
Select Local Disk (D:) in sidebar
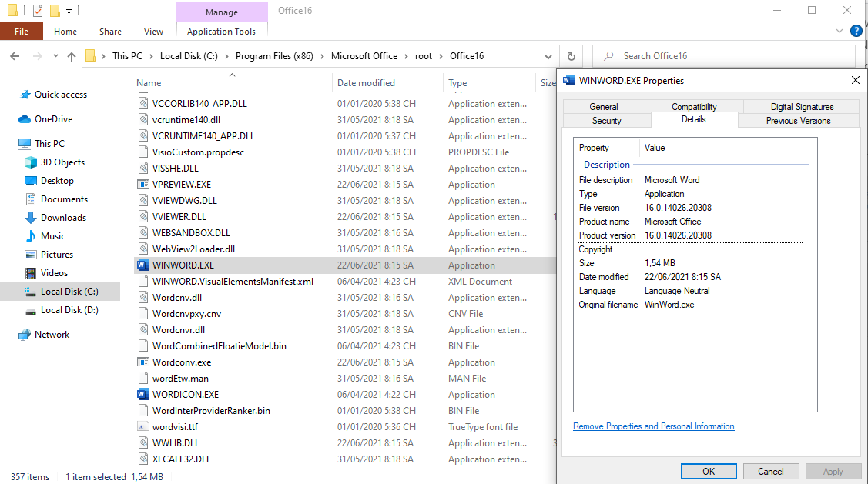pos(65,309)
